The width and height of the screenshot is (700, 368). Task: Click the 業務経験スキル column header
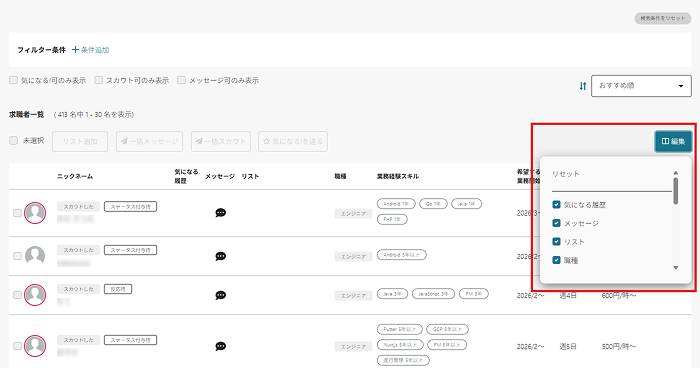pyautogui.click(x=398, y=176)
